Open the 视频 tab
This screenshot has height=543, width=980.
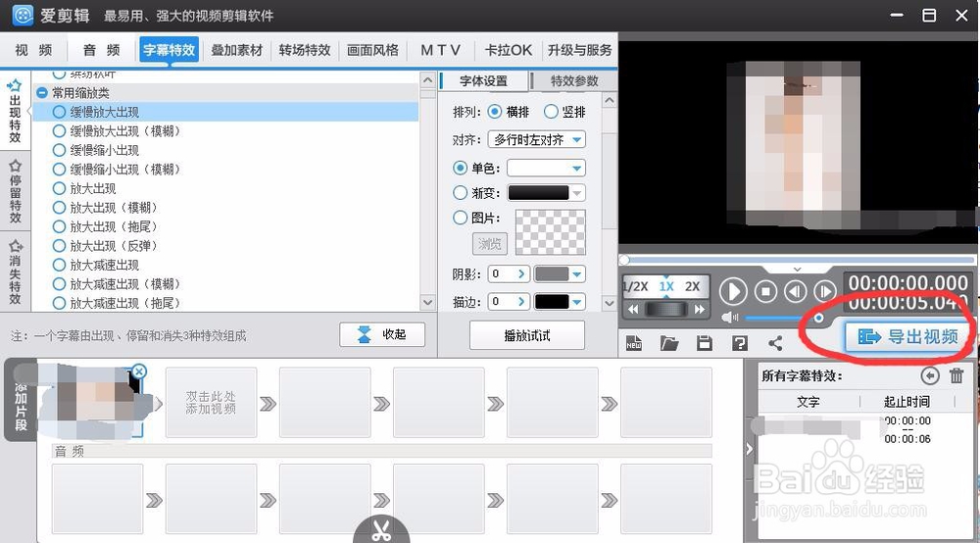[x=33, y=50]
